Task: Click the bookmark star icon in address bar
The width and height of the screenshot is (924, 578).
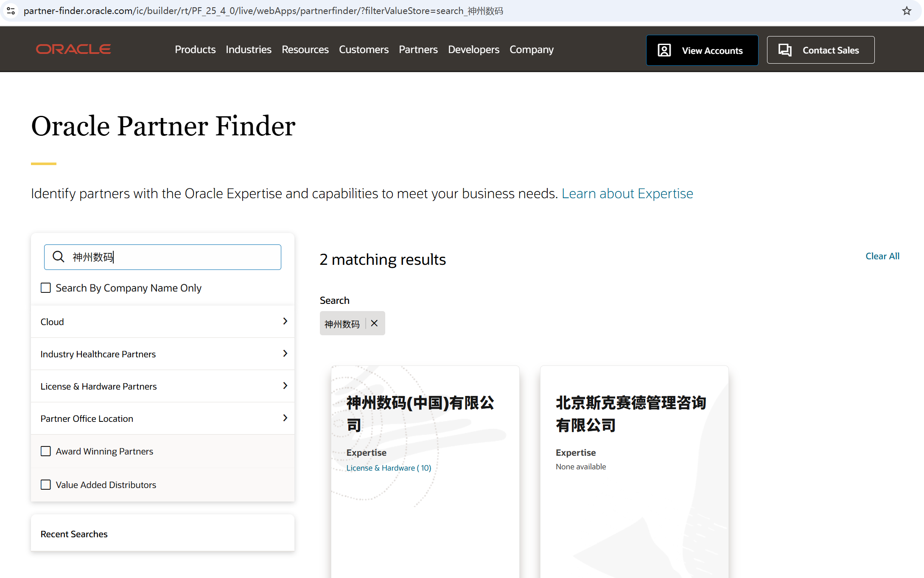Action: (x=907, y=11)
